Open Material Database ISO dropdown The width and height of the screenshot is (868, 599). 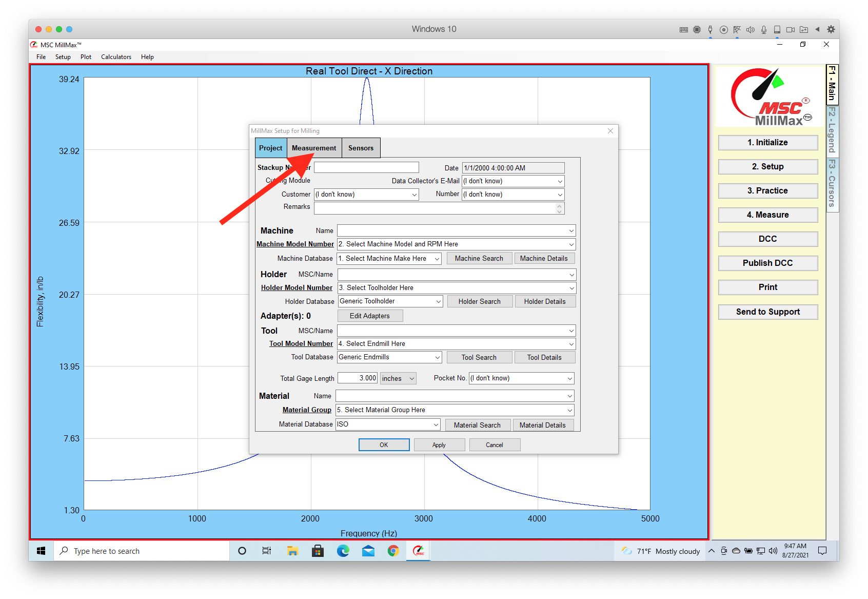tap(436, 424)
